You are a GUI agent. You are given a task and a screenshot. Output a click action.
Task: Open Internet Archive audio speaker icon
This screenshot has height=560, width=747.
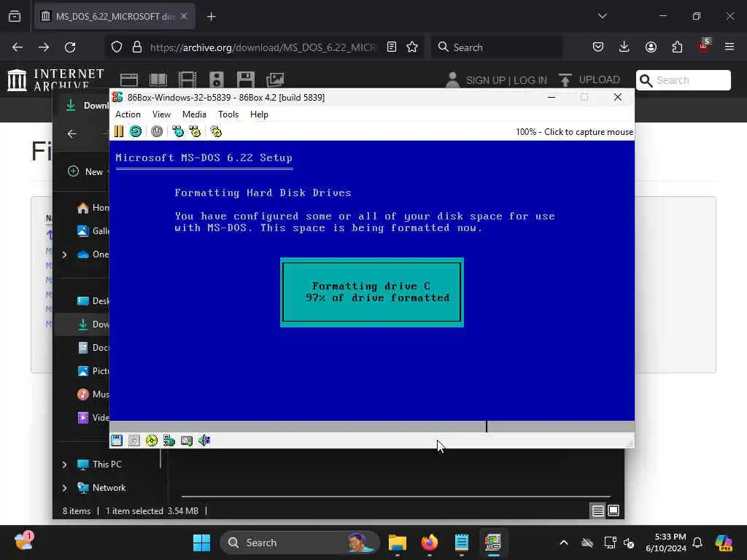pyautogui.click(x=216, y=79)
